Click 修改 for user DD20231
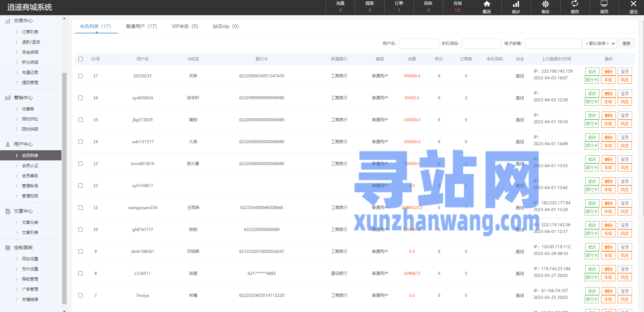 (x=592, y=72)
